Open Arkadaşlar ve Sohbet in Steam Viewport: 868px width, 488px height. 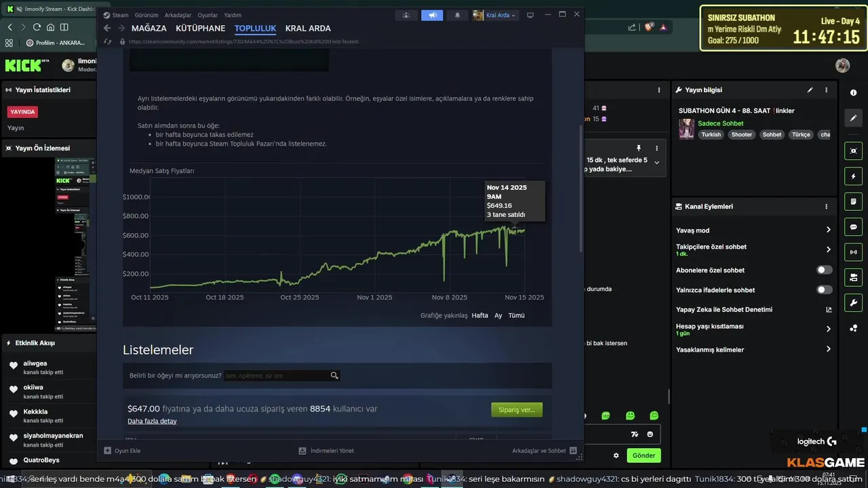[545, 451]
